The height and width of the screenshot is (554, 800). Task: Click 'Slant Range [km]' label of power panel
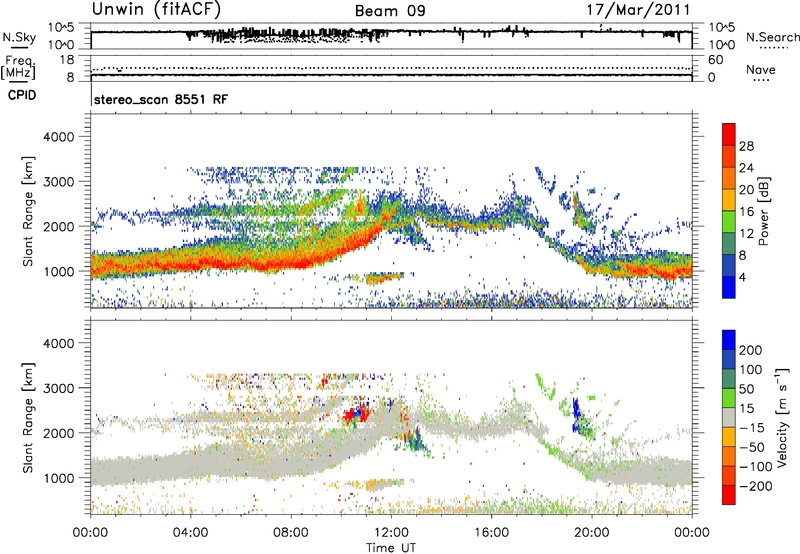coord(28,211)
